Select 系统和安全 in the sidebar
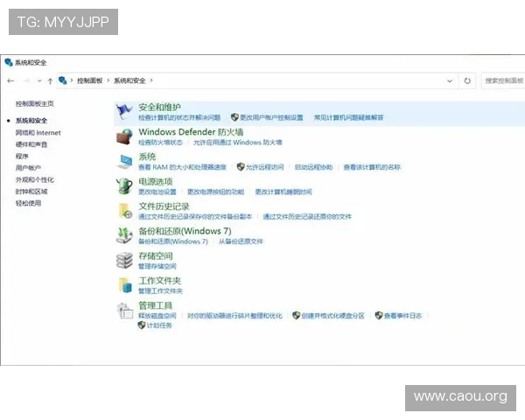The image size is (525, 420). [x=31, y=121]
